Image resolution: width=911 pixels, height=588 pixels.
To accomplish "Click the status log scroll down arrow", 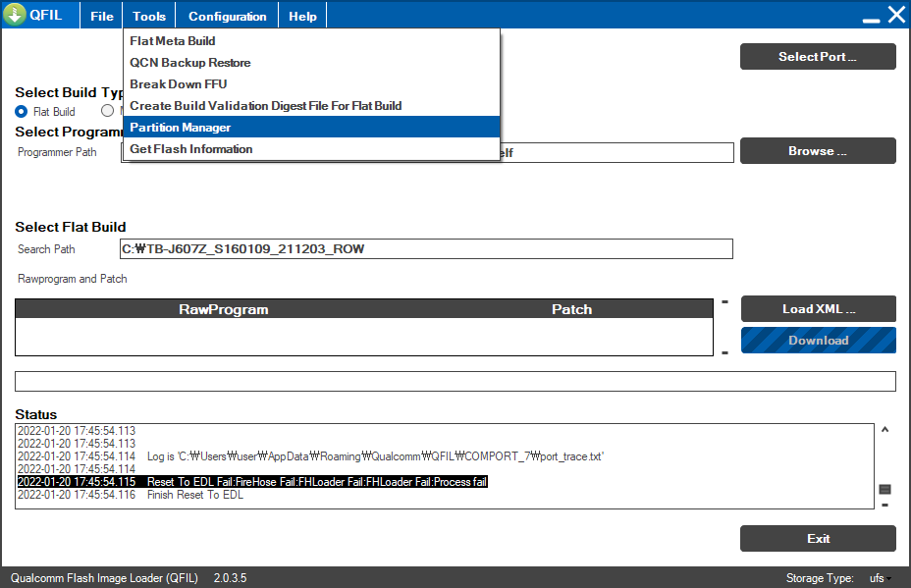I will [884, 505].
